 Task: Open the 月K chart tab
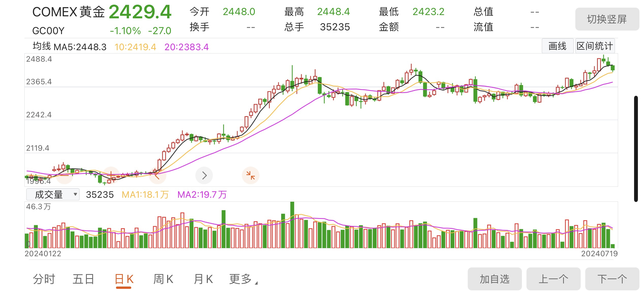click(x=203, y=279)
